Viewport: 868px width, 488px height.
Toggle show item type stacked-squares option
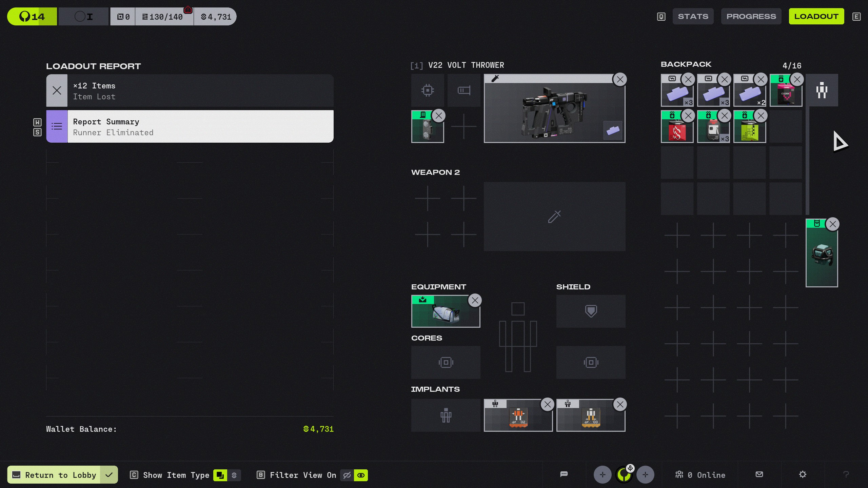(x=220, y=475)
